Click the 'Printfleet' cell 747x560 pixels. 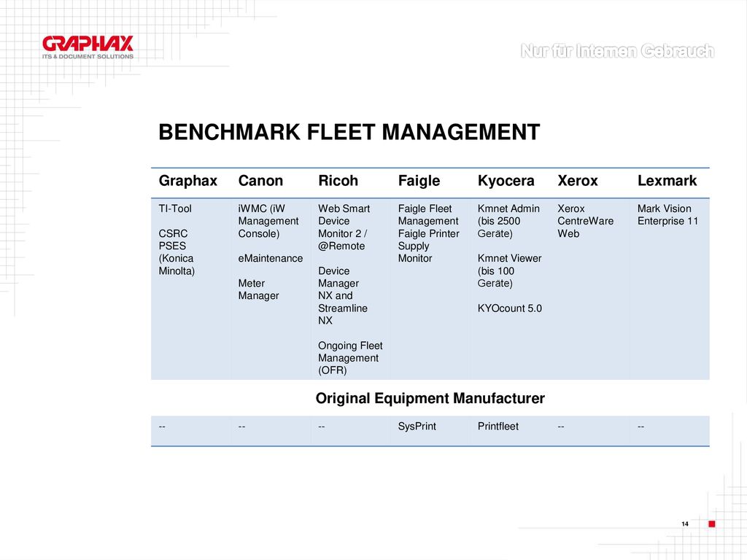click(498, 426)
